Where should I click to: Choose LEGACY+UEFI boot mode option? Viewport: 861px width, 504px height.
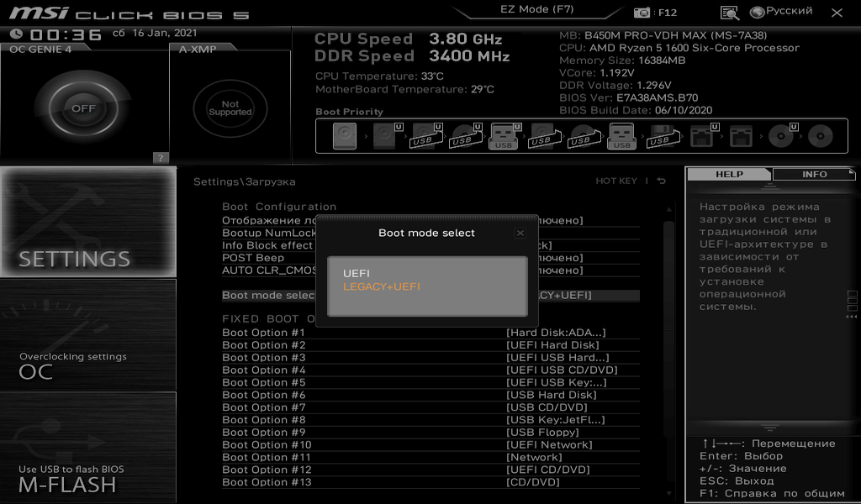click(382, 287)
